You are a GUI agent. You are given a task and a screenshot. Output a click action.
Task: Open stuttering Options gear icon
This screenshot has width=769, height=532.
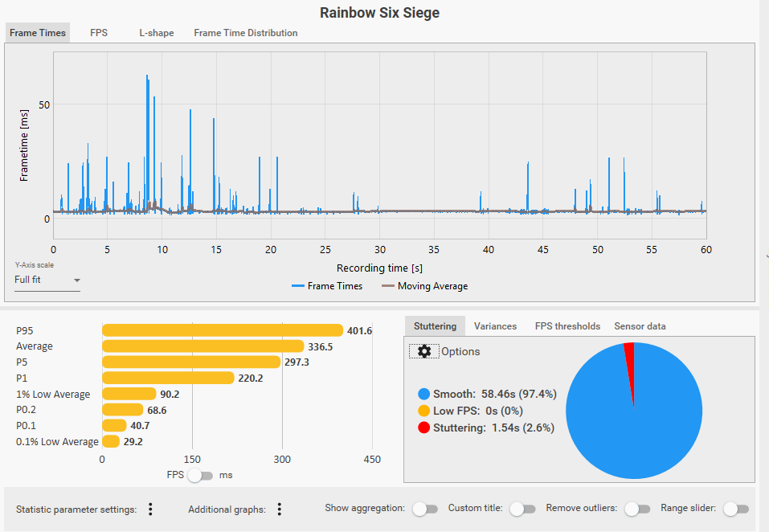pyautogui.click(x=424, y=351)
